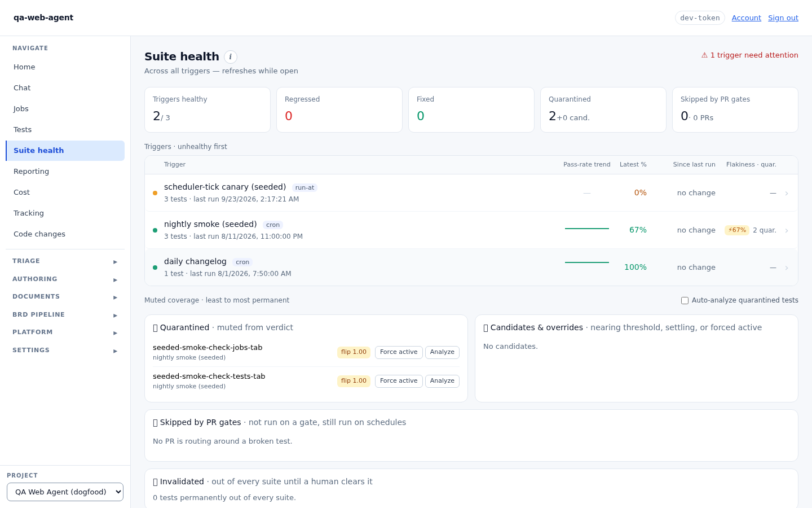Viewport: 812px width, 508px height.
Task: Click the Regressed summary card
Action: click(339, 110)
